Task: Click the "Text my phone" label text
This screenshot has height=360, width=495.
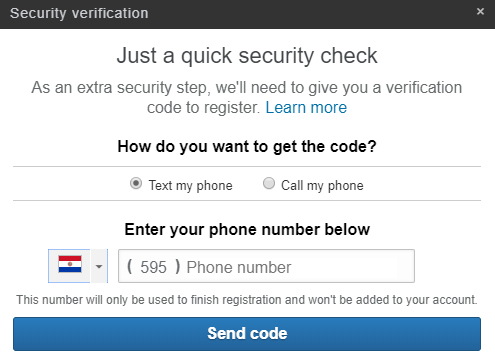Action: click(190, 186)
